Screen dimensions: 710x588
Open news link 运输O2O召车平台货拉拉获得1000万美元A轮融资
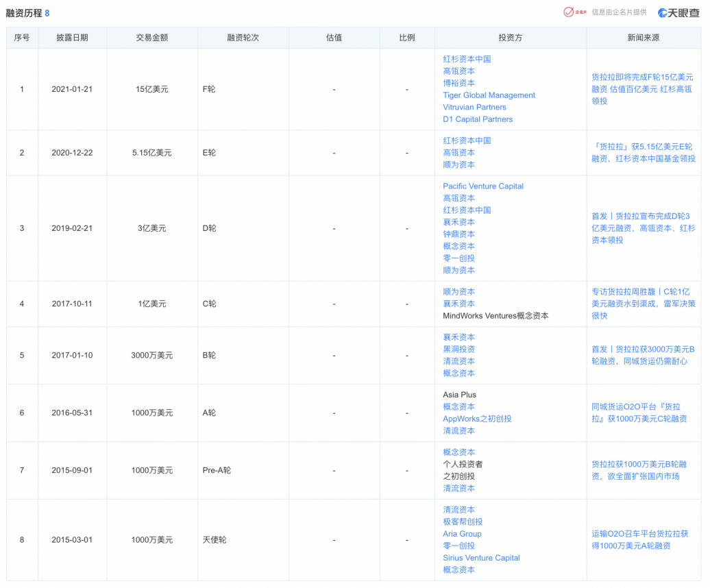[x=640, y=539]
